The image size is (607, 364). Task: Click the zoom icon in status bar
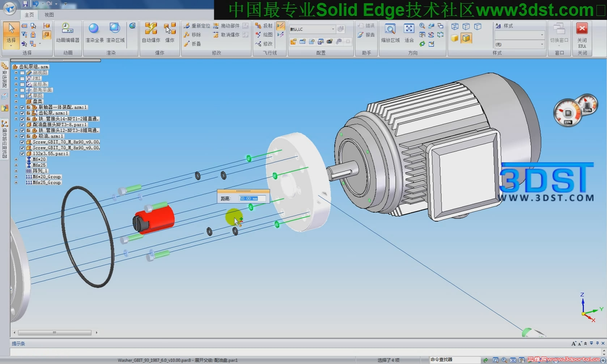pos(504,360)
